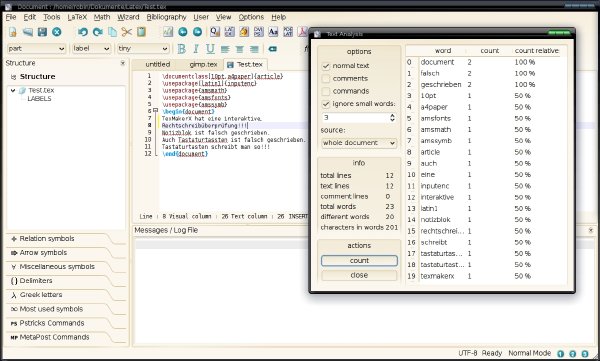Click the align left icon
Screen dimensions: 600x361
click(x=225, y=49)
